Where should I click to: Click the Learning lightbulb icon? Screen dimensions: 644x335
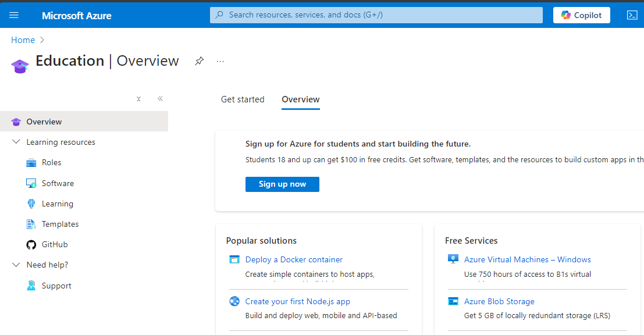tap(31, 204)
